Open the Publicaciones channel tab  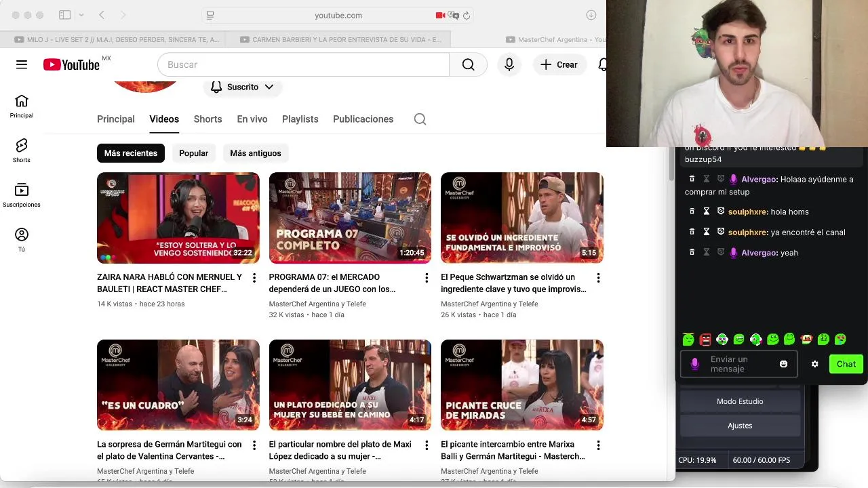coord(363,119)
